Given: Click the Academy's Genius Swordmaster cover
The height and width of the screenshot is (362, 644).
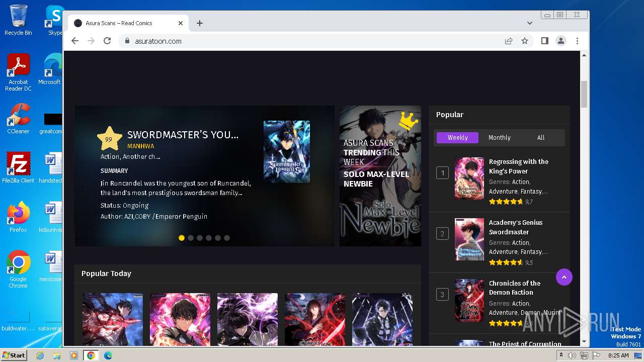Looking at the screenshot, I should click(469, 239).
